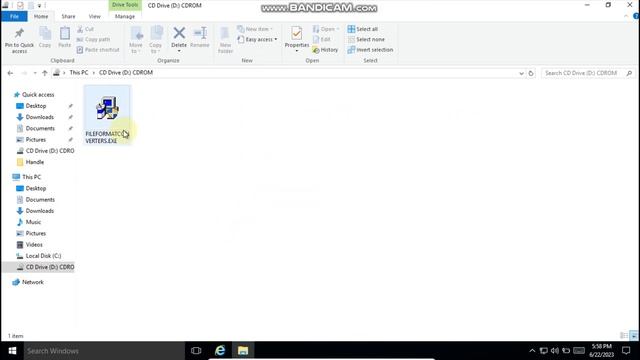Open Task View on taskbar
Image resolution: width=640 pixels, height=360 pixels.
tap(196, 351)
